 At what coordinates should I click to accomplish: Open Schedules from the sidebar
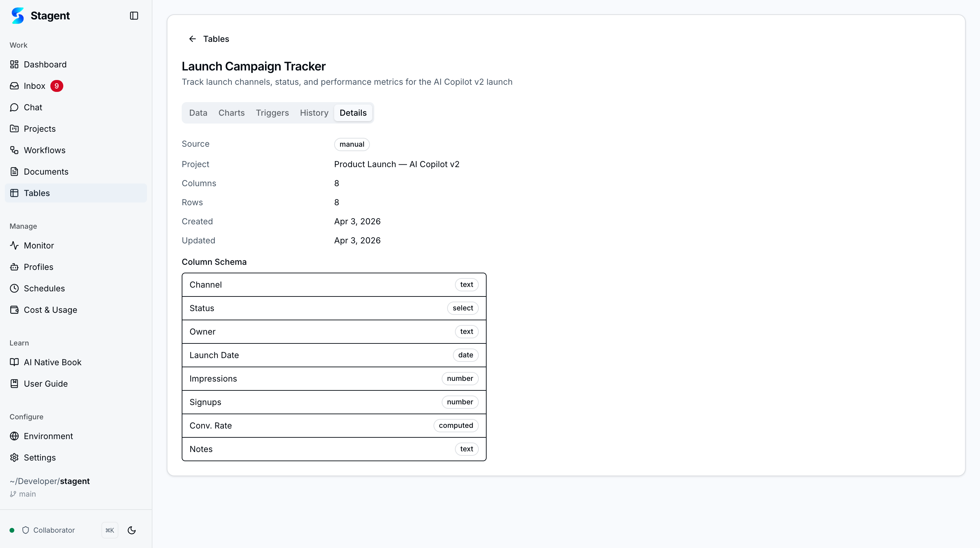coord(44,288)
